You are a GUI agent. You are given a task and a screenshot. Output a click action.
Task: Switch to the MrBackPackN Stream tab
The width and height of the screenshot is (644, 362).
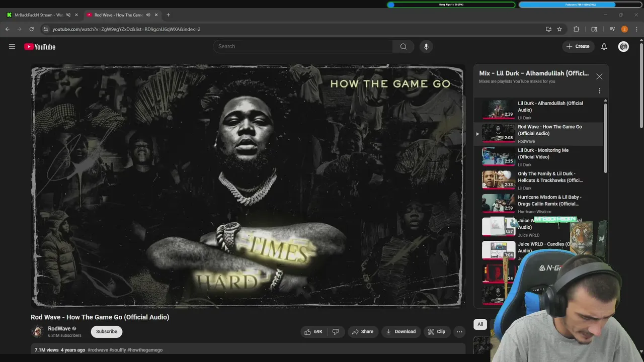click(38, 15)
